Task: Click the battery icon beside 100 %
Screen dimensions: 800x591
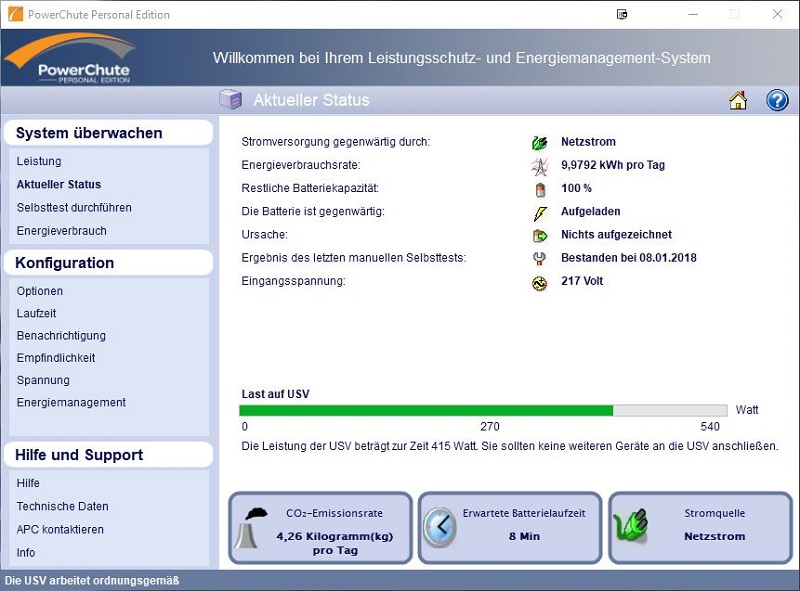Action: (x=540, y=189)
